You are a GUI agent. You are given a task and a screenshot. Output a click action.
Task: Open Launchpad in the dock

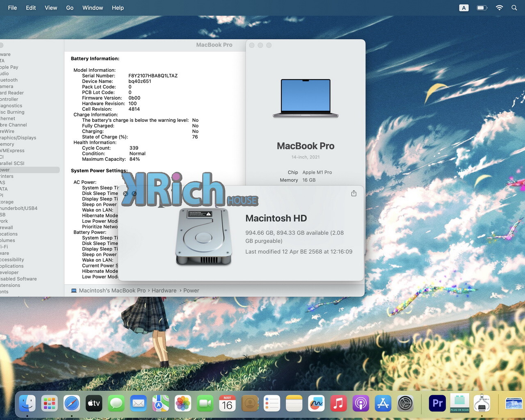[x=50, y=404]
